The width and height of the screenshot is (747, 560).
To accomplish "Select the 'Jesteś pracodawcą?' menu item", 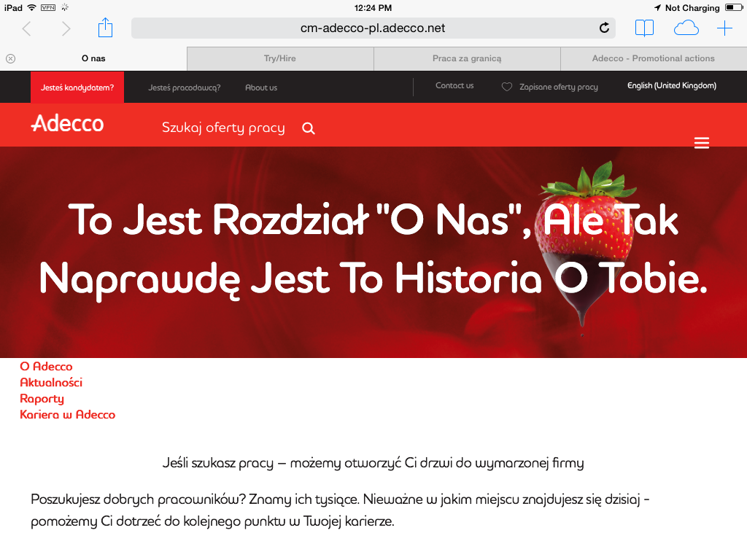I will click(185, 87).
